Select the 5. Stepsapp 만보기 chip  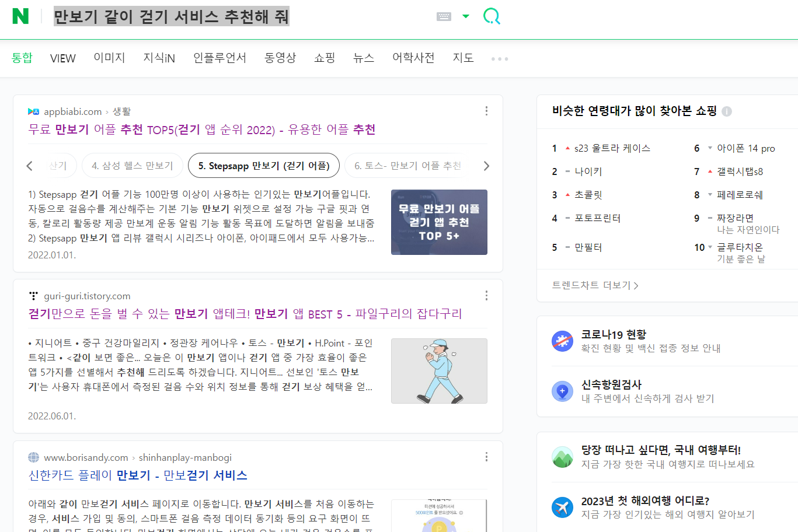point(264,166)
